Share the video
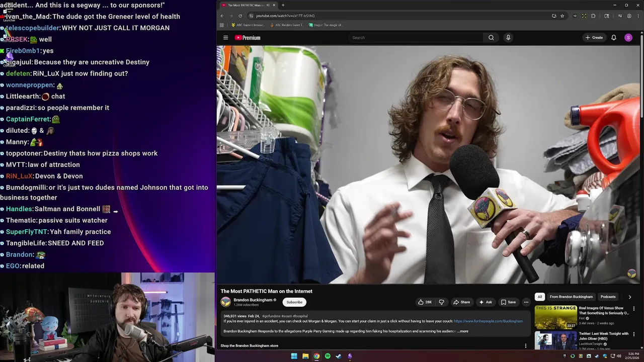 (x=461, y=302)
